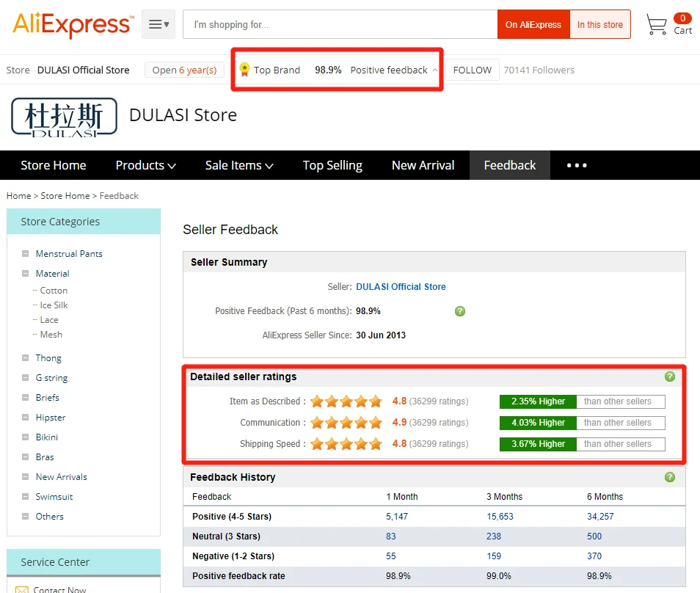Image resolution: width=700 pixels, height=593 pixels.
Task: View 5,147 positive feedback for 1 month
Action: [x=397, y=516]
